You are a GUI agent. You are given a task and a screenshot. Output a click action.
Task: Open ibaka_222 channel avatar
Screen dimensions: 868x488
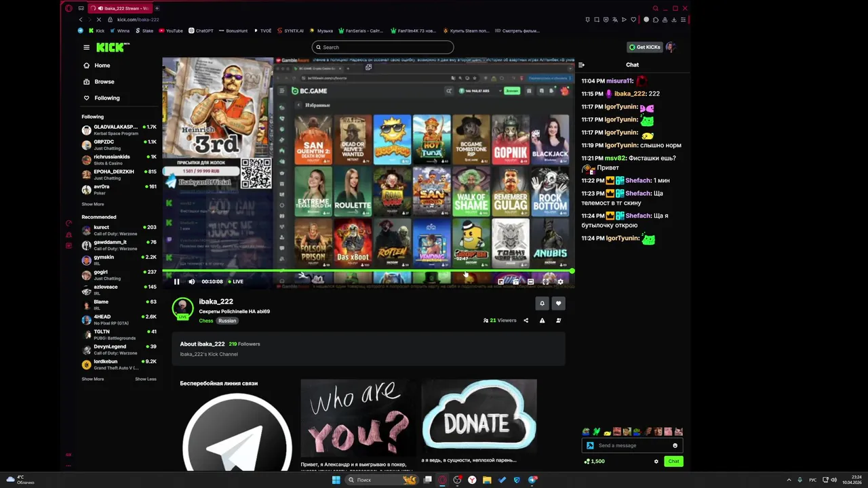182,308
